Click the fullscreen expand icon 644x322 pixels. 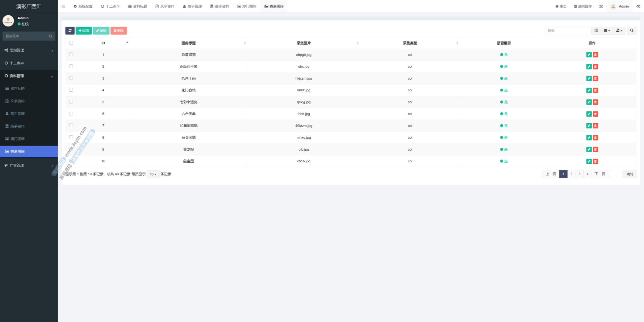(601, 6)
